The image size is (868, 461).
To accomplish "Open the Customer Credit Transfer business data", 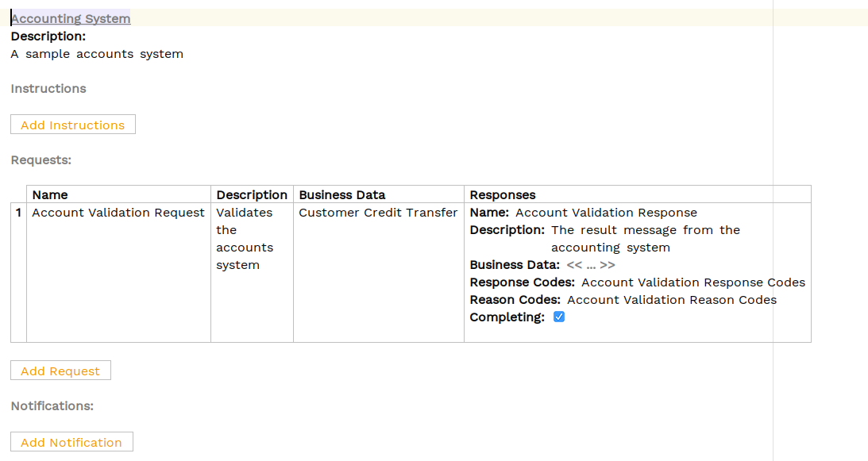I will pos(378,213).
